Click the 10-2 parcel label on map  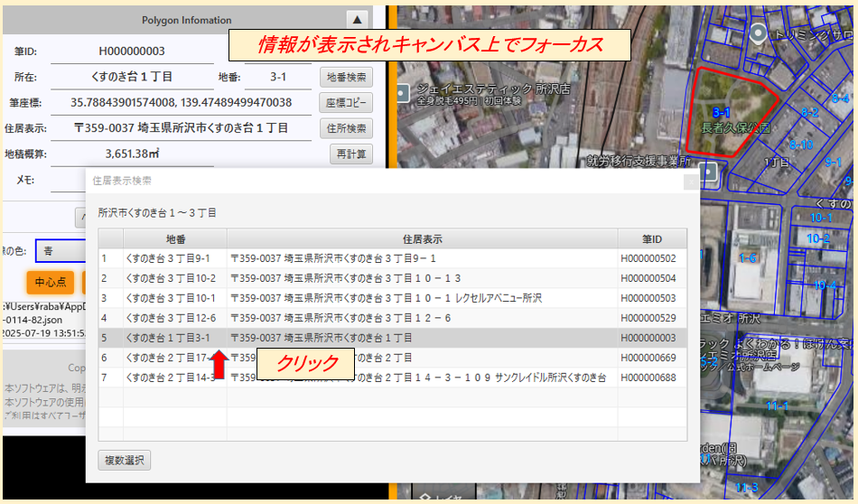[x=818, y=238]
